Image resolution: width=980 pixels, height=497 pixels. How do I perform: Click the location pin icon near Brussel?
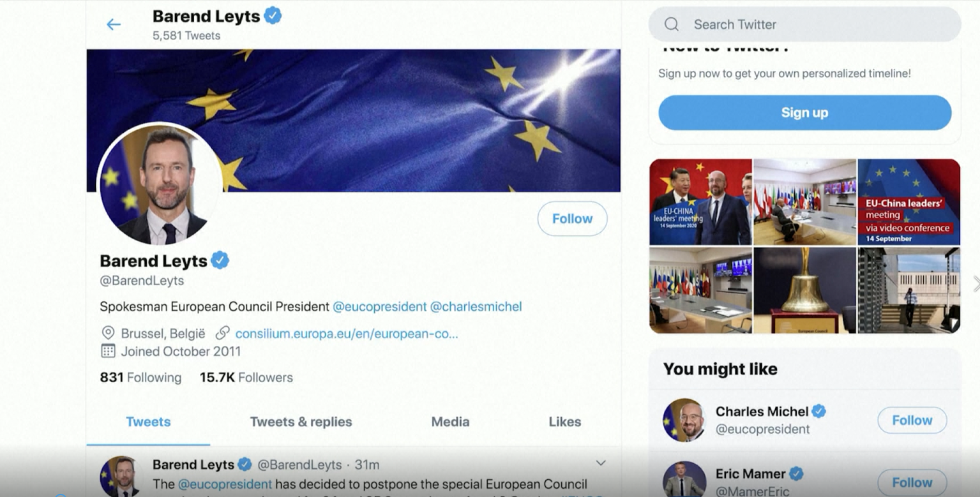(108, 333)
